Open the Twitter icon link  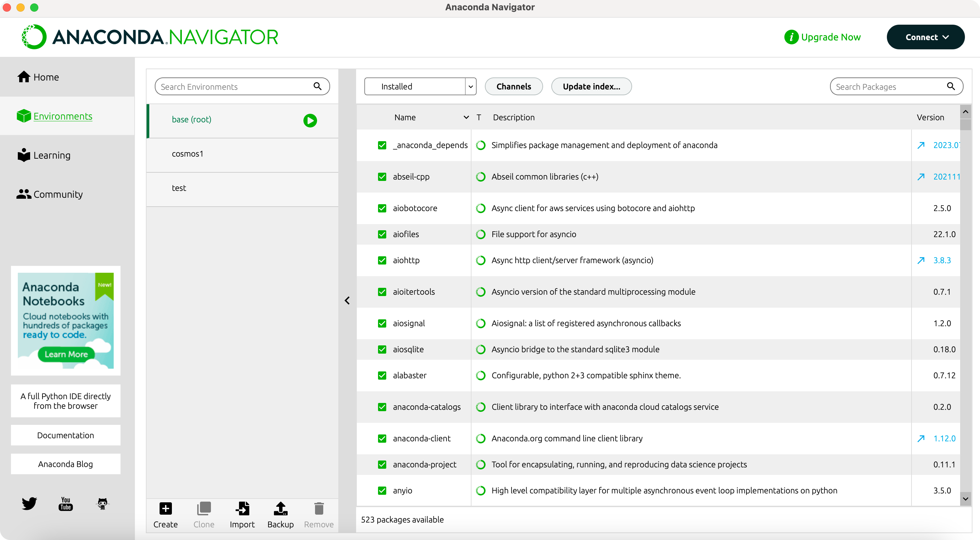29,503
